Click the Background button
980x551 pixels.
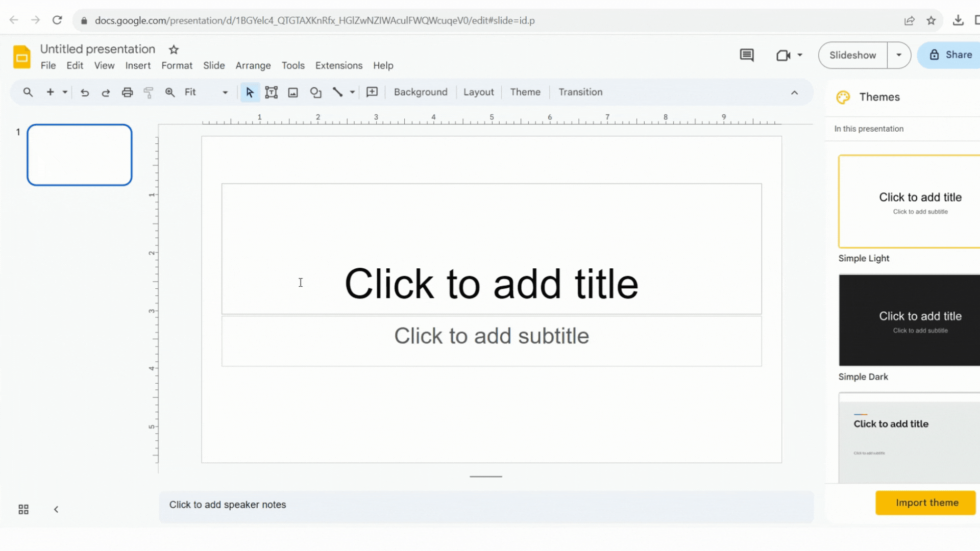pyautogui.click(x=421, y=92)
